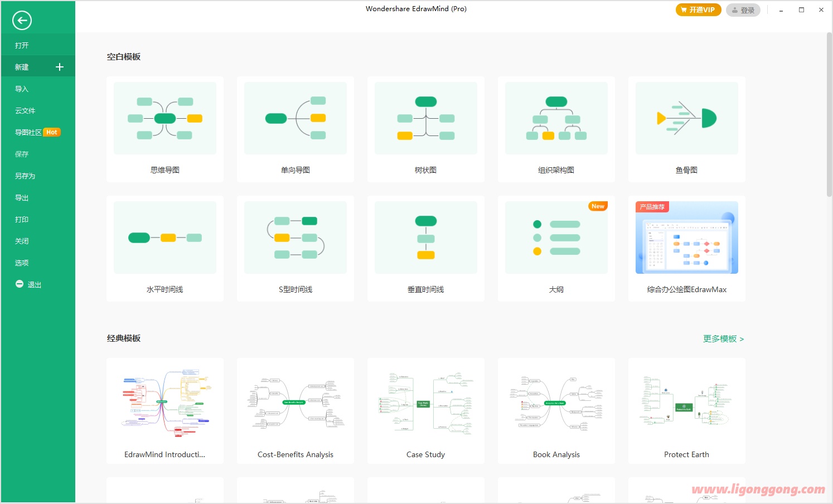Select the 水平时间线 horizontal timeline template icon

pyautogui.click(x=165, y=238)
